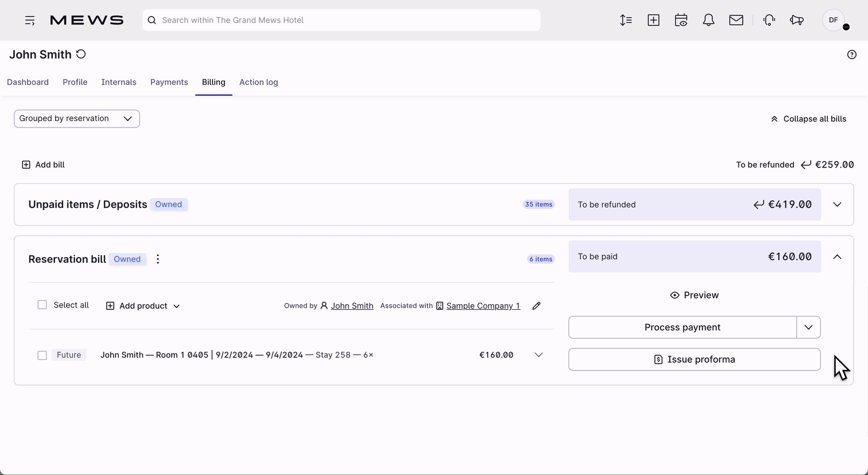Open the Process payment dropdown arrow
The height and width of the screenshot is (475, 868).
tap(809, 328)
